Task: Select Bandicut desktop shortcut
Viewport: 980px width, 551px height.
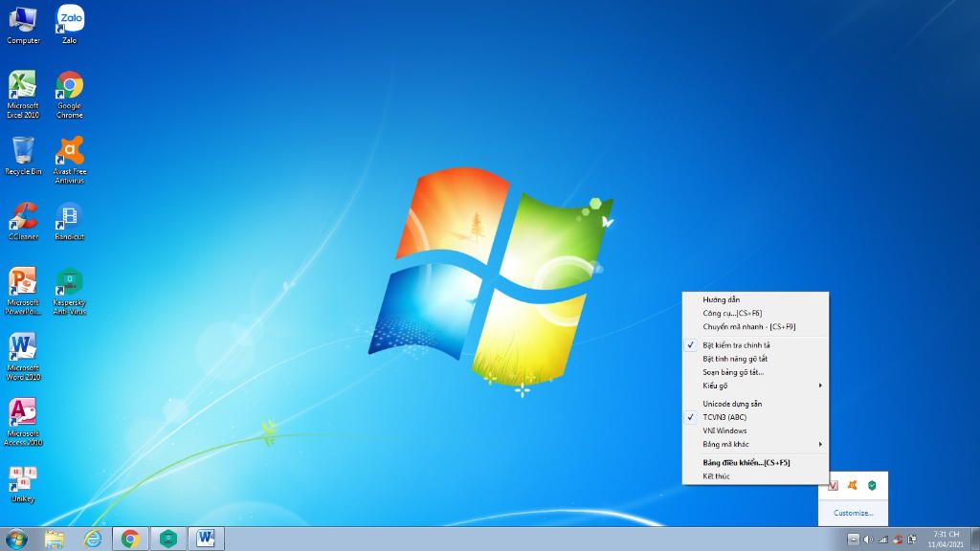Action: [x=69, y=222]
